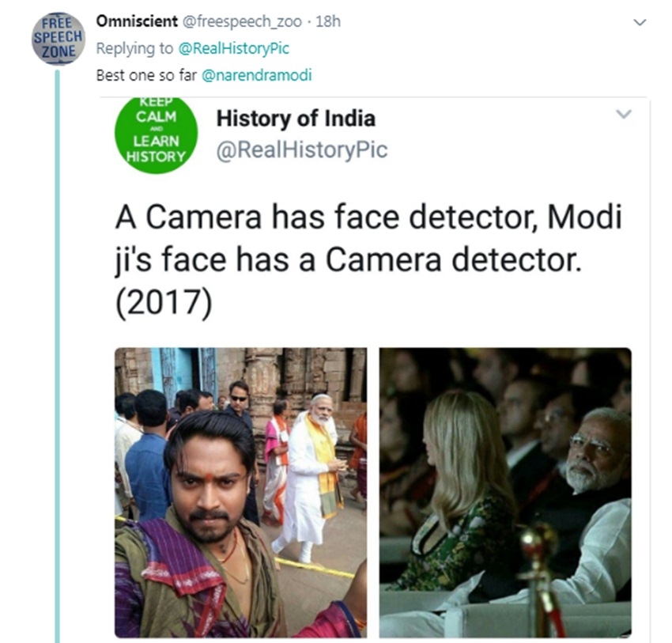Open the green Keep Calm Learn History avatar
The height and width of the screenshot is (643, 672).
click(157, 134)
